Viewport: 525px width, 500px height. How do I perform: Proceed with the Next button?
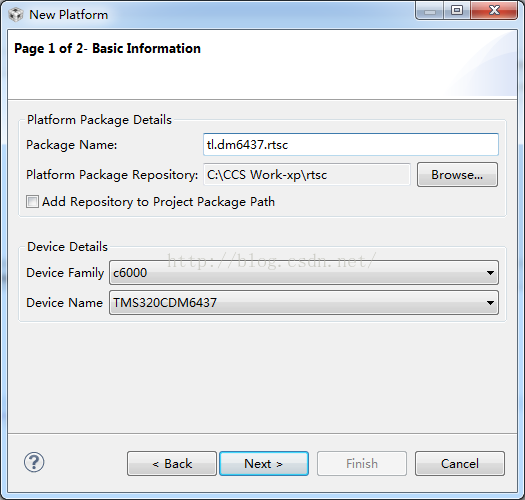pos(264,463)
